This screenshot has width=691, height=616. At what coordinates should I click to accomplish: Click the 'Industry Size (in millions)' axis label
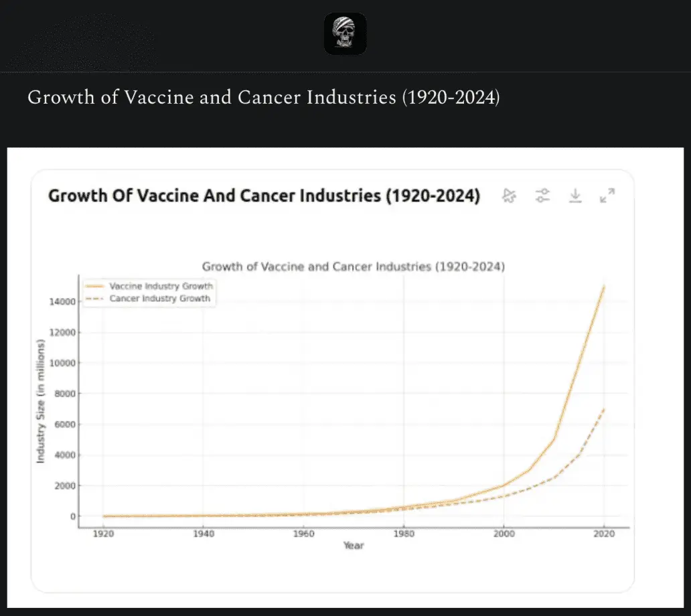[x=40, y=401]
